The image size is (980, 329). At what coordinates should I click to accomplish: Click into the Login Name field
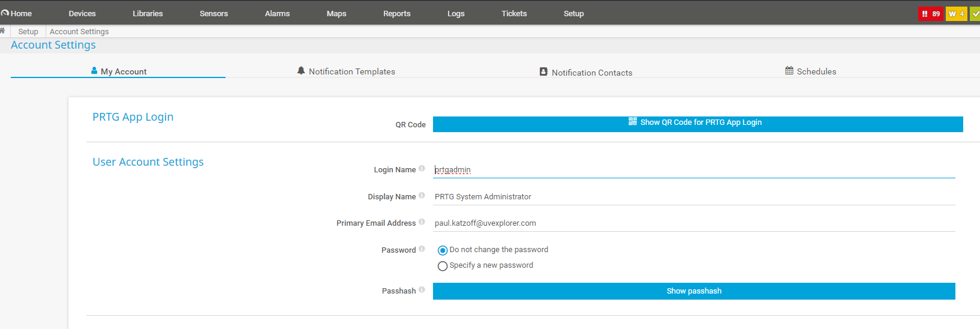[694, 170]
